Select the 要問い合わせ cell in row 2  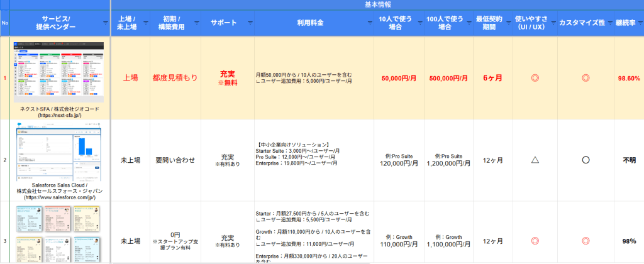(175, 160)
